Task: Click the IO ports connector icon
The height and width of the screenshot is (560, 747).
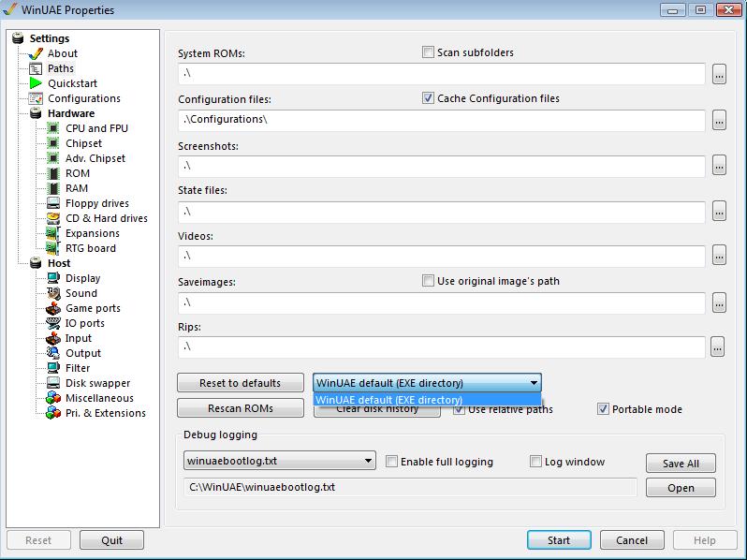Action: click(53, 323)
